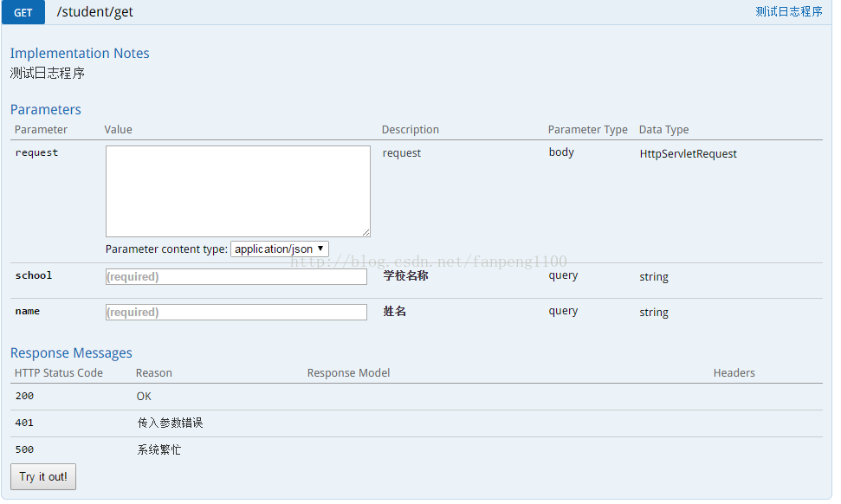Click the name required input field
841x504 pixels.
pyautogui.click(x=236, y=312)
